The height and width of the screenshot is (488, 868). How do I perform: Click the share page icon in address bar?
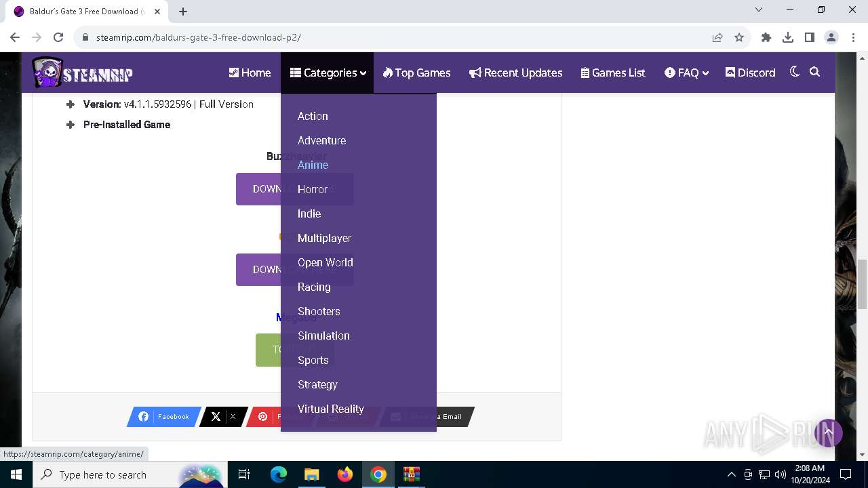[717, 37]
